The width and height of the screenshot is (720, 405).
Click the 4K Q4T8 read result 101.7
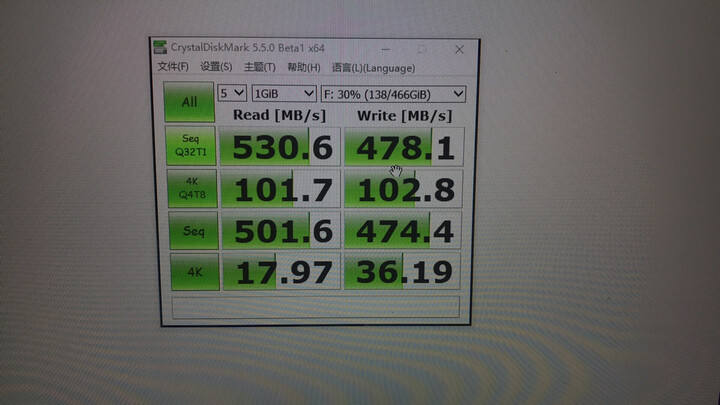[x=281, y=189]
